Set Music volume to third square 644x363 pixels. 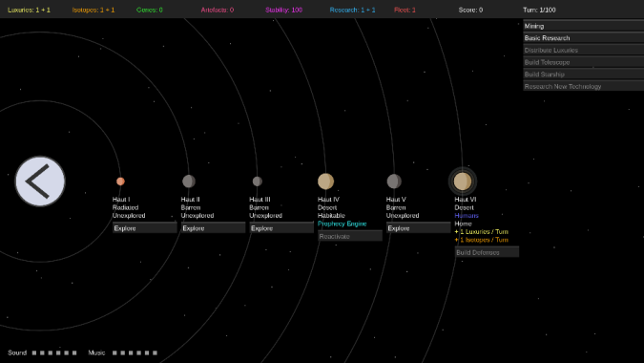click(x=131, y=352)
